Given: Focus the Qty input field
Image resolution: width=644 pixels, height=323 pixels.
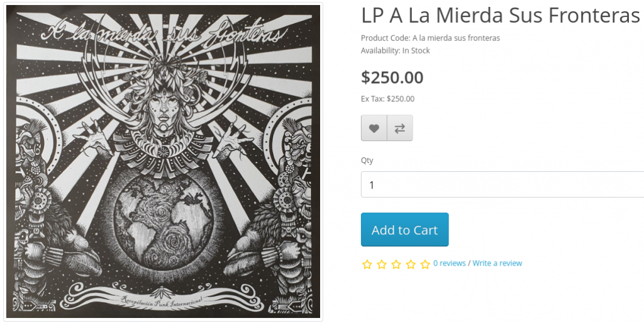Looking at the screenshot, I should coord(502,184).
